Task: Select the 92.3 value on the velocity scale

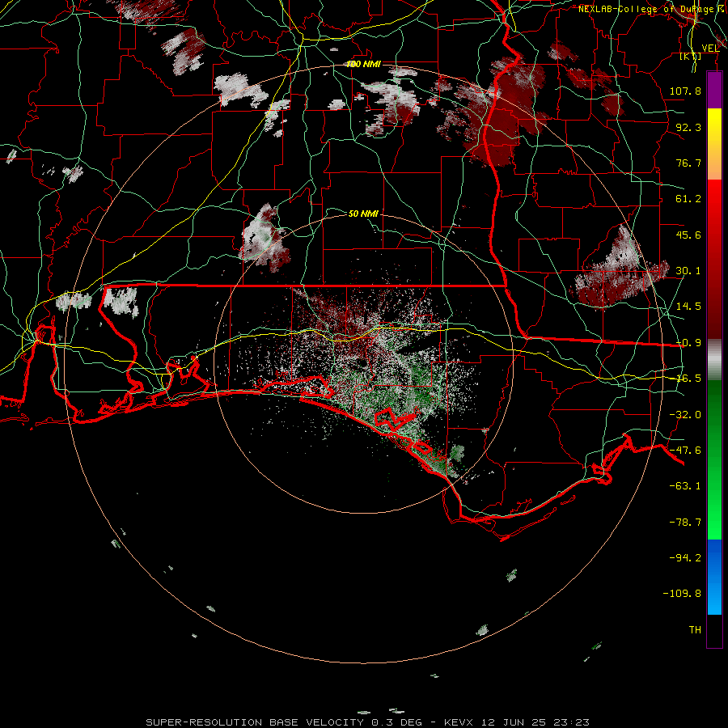Action: pos(688,127)
